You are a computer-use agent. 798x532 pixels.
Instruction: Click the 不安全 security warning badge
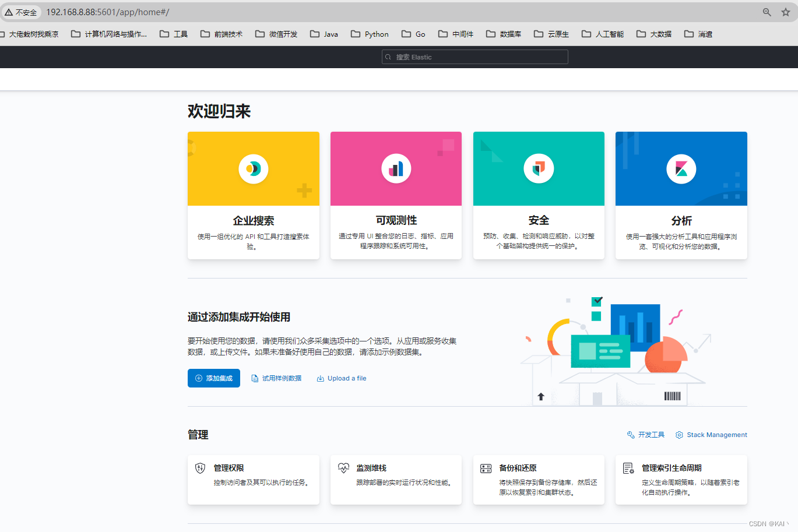click(21, 12)
